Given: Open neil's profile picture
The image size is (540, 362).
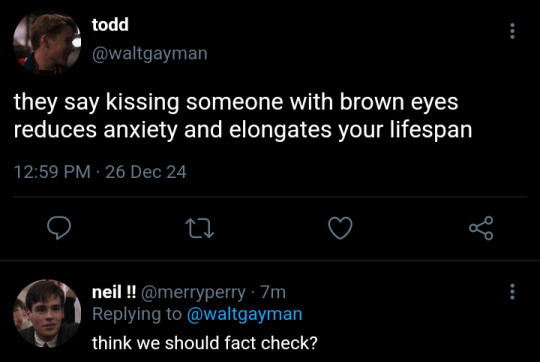Looking at the screenshot, I should [47, 313].
